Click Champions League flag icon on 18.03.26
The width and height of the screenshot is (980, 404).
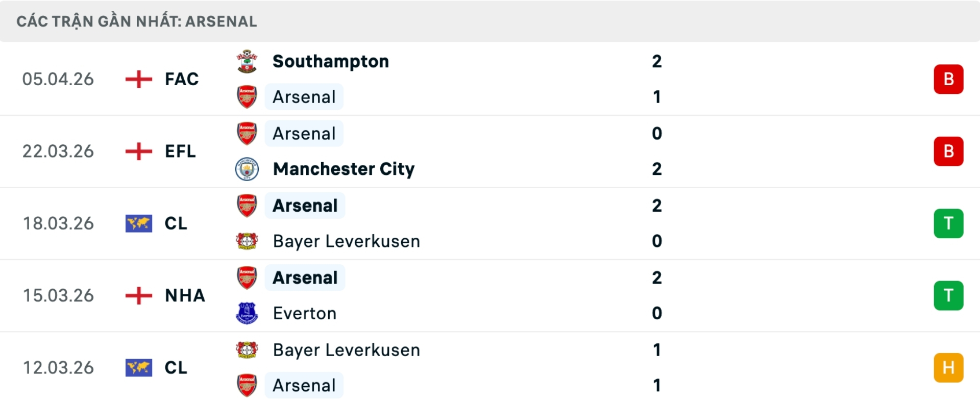point(139,223)
